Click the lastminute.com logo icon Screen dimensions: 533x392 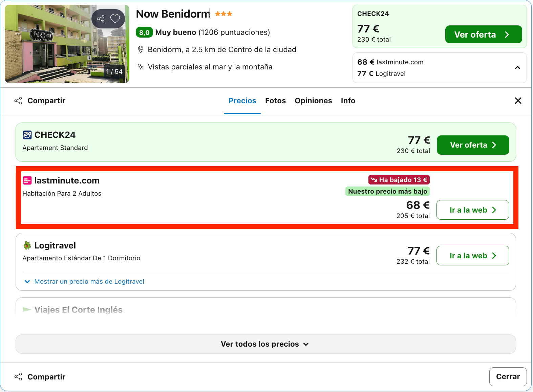tap(27, 180)
